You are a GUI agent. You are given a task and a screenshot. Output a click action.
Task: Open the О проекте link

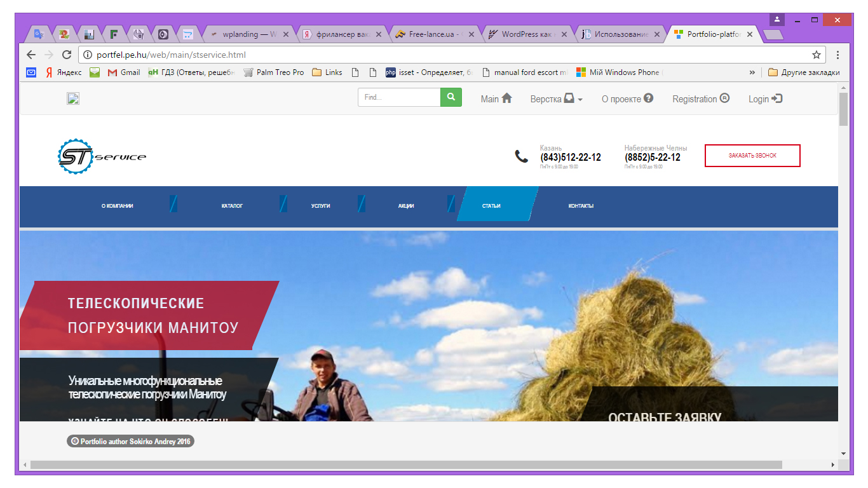click(627, 99)
